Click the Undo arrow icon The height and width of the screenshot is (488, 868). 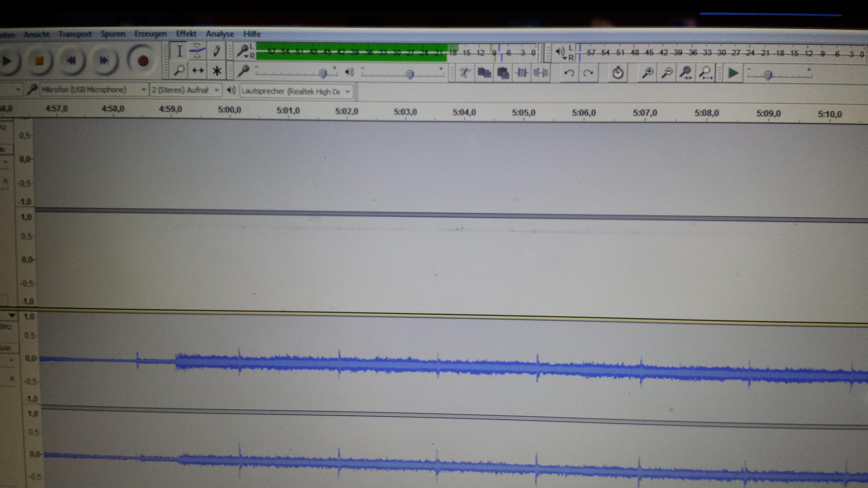pyautogui.click(x=569, y=73)
